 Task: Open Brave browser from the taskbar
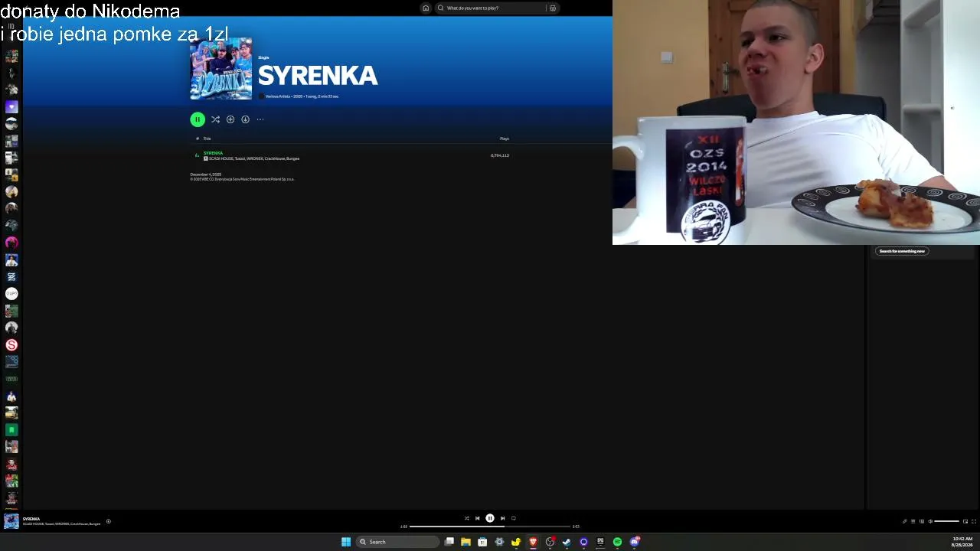click(533, 542)
